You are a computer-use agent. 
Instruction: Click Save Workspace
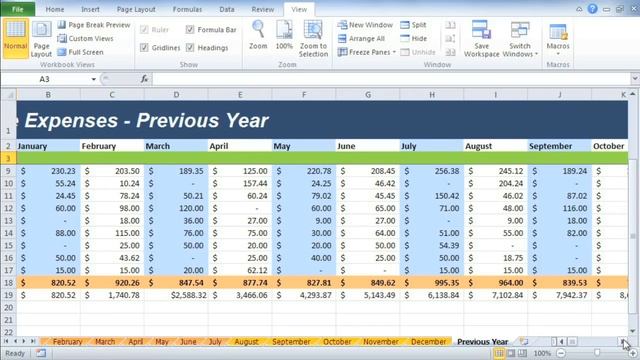coord(482,39)
